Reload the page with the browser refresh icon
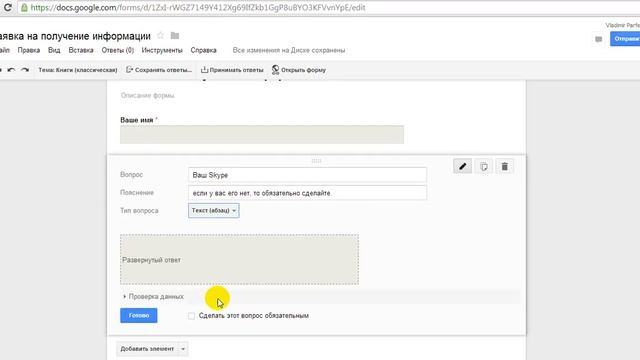Screen dimensions: 640x360 click(7, 7)
